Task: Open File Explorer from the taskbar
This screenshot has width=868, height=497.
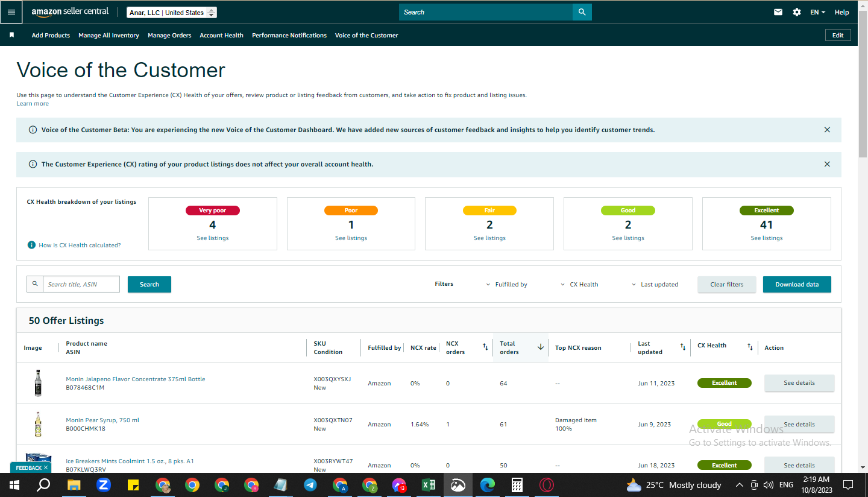Action: (x=74, y=485)
